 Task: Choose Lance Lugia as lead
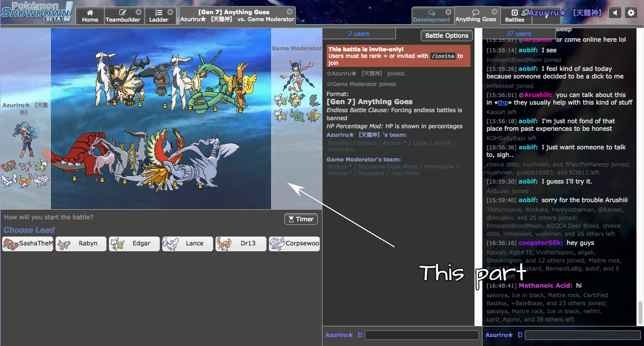tap(188, 244)
